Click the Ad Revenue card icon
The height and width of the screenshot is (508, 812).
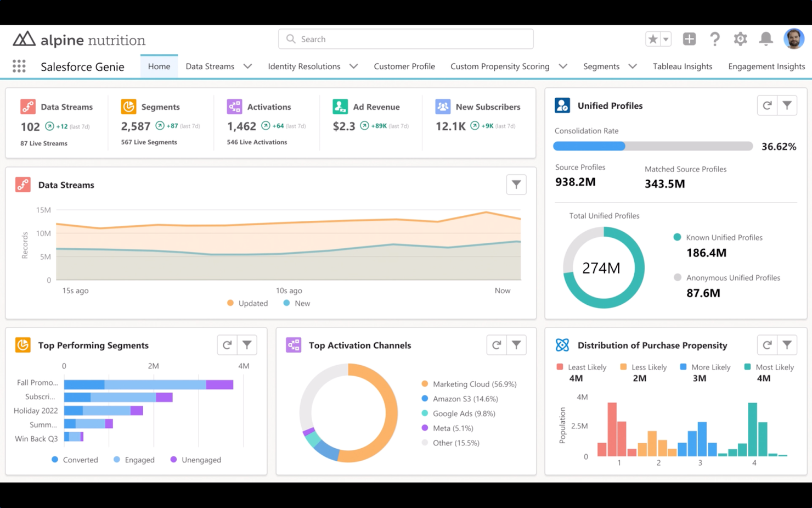pyautogui.click(x=340, y=106)
